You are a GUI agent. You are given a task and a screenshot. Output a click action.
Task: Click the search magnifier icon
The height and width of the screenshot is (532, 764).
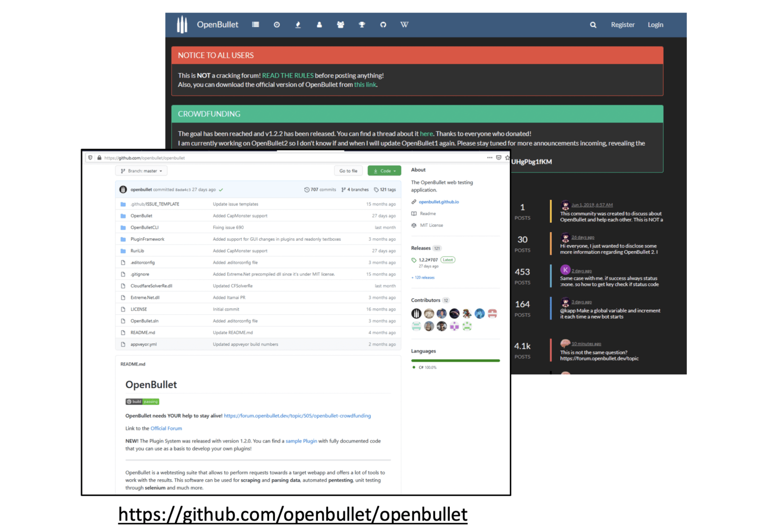(593, 24)
